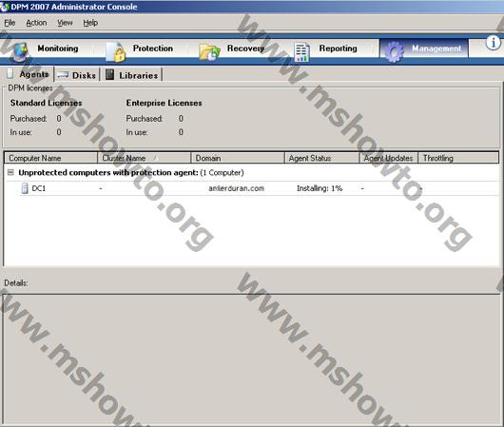Open the information icon in the top-right corner
Screen dimensions: 504x427
(x=494, y=43)
